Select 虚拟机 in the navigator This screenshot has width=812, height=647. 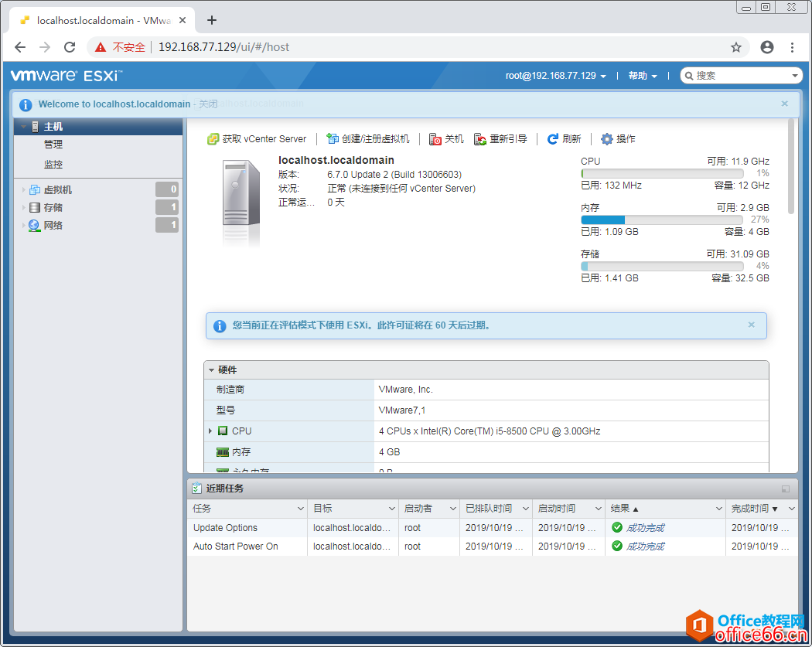(x=57, y=190)
